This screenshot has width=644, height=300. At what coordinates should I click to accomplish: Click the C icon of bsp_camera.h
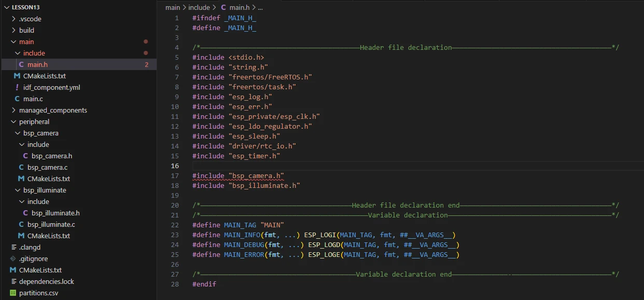coord(25,156)
